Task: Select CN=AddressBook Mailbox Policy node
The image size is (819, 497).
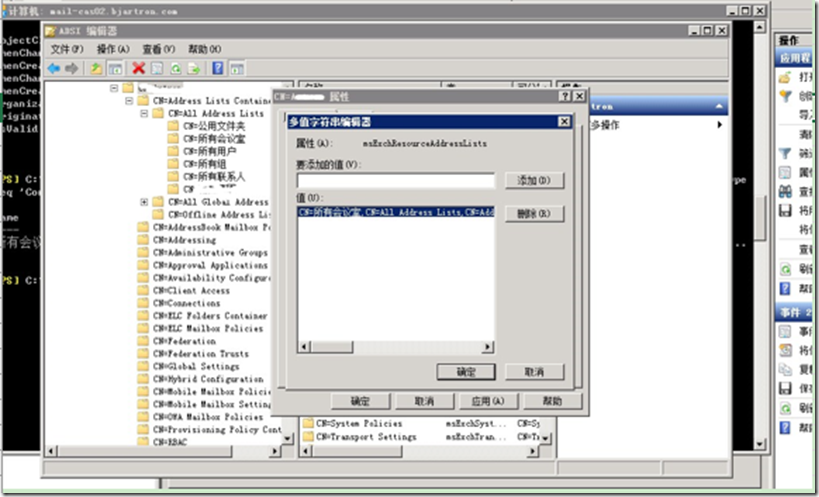Action: [x=212, y=228]
